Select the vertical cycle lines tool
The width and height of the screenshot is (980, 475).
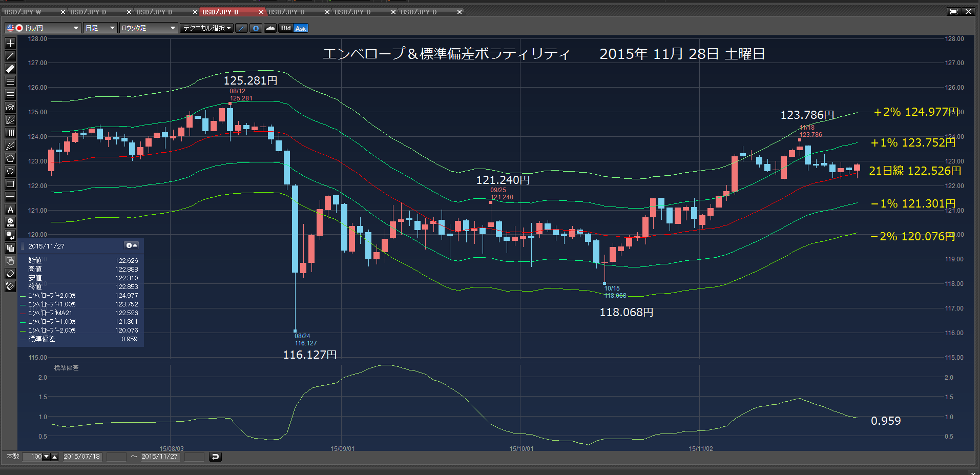[x=10, y=133]
